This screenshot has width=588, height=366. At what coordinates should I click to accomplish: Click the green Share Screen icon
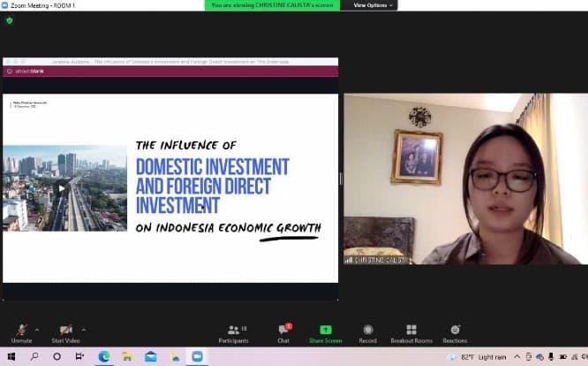click(325, 330)
